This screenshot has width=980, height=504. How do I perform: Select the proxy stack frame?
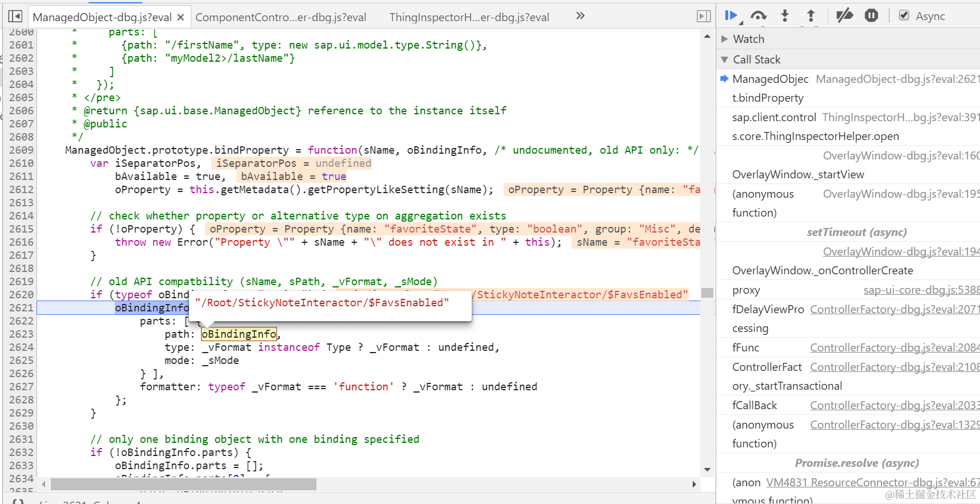click(746, 290)
